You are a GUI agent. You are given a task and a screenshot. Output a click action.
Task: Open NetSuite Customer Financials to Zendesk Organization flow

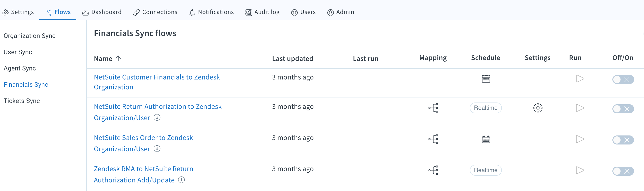pos(157,82)
